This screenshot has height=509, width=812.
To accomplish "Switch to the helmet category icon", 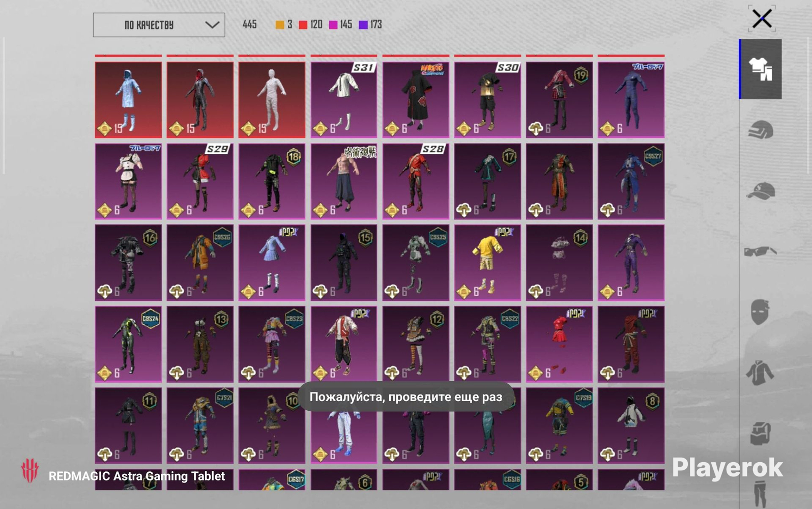I will point(761,130).
